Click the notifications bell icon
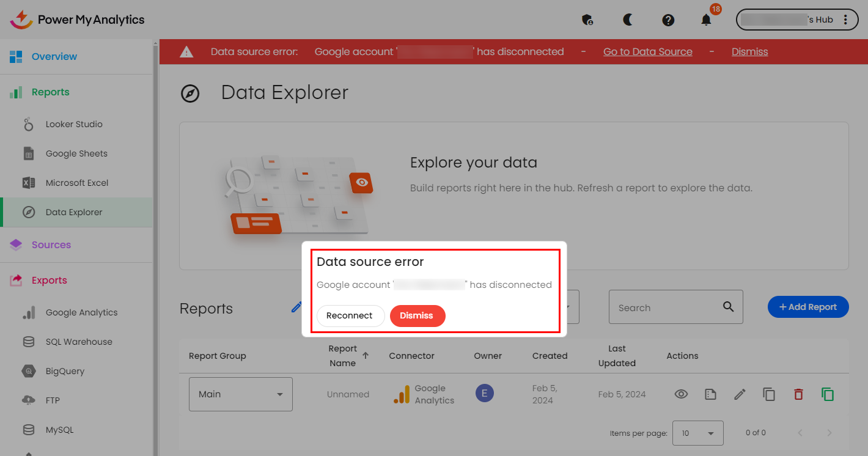This screenshot has width=868, height=456. click(x=706, y=20)
